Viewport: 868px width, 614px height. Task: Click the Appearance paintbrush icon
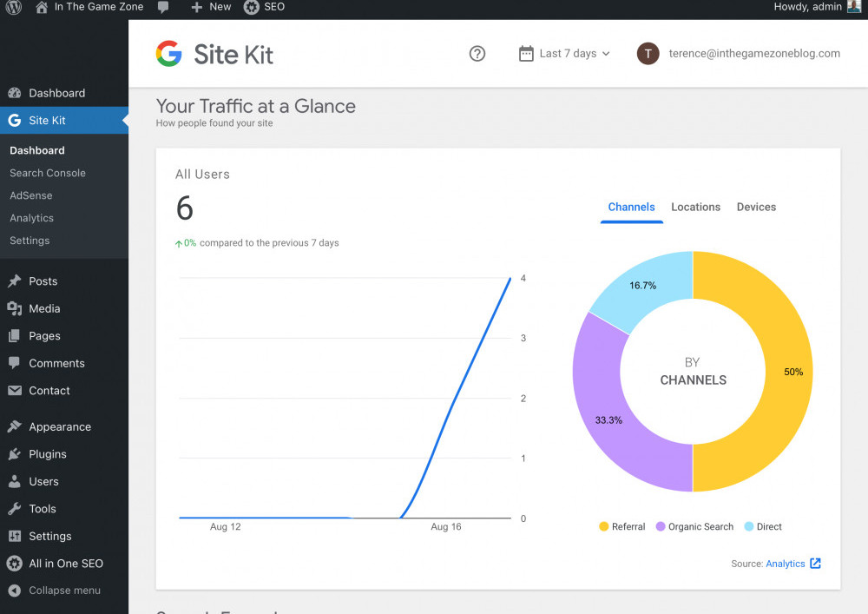14,427
